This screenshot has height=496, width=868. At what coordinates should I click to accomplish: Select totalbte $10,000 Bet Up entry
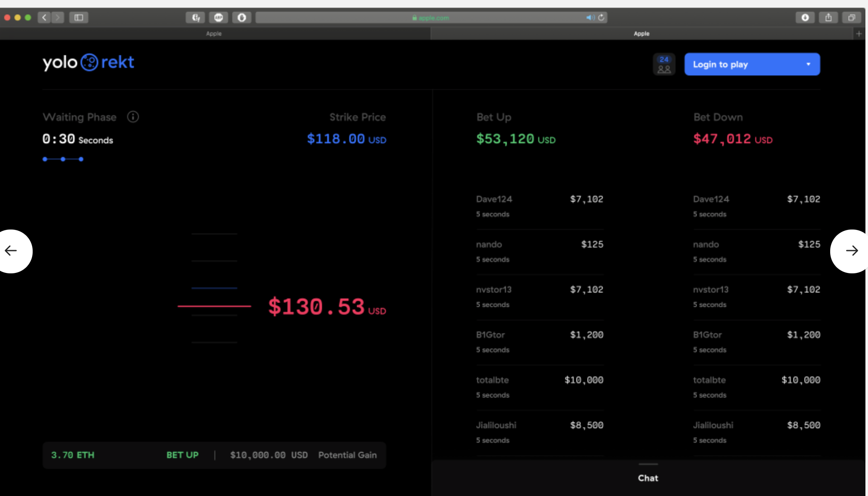[x=539, y=387]
